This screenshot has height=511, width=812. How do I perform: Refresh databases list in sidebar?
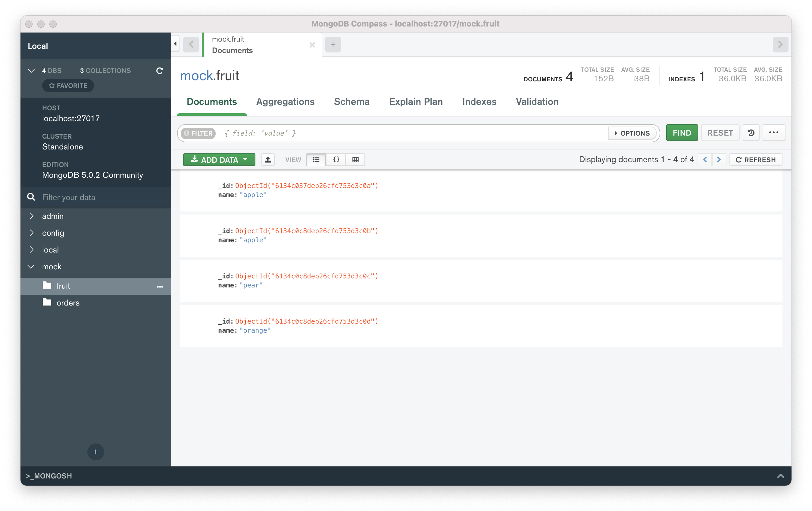click(160, 71)
